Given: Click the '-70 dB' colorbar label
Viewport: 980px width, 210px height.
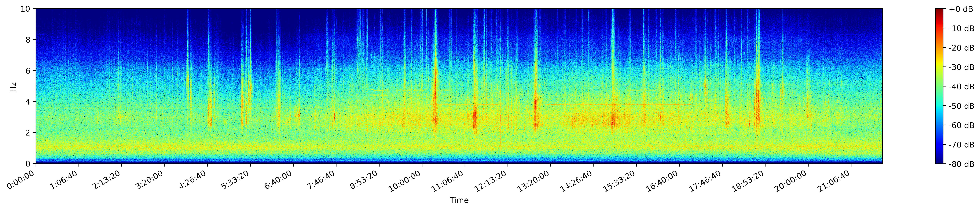Looking at the screenshot, I should [x=961, y=145].
